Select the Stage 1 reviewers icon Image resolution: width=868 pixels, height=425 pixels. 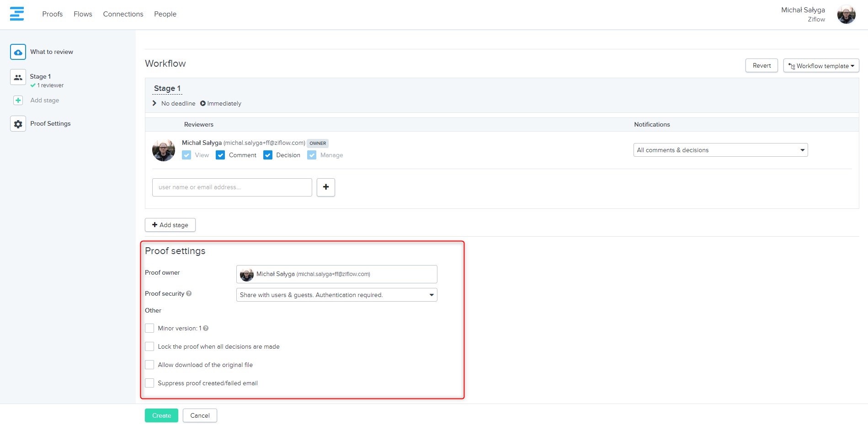[x=18, y=78]
